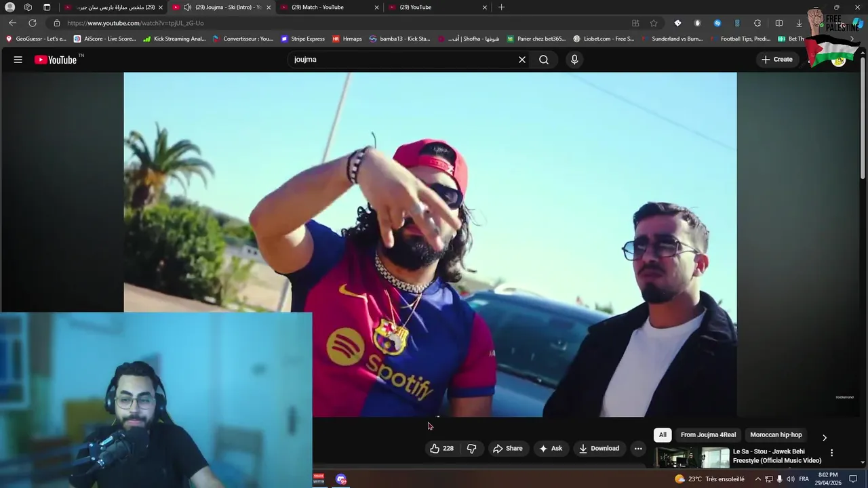The image size is (868, 488).
Task: Open the browser apps icon in address bar
Action: 635,23
